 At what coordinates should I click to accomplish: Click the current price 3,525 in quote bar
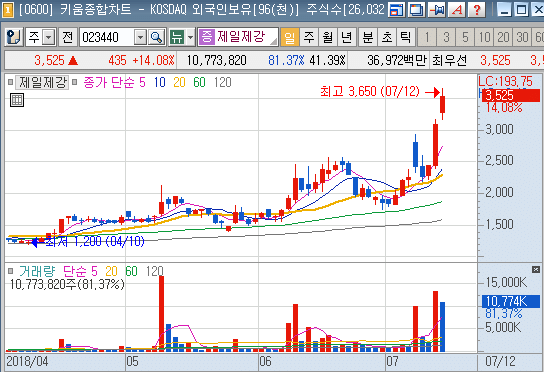coord(49,60)
